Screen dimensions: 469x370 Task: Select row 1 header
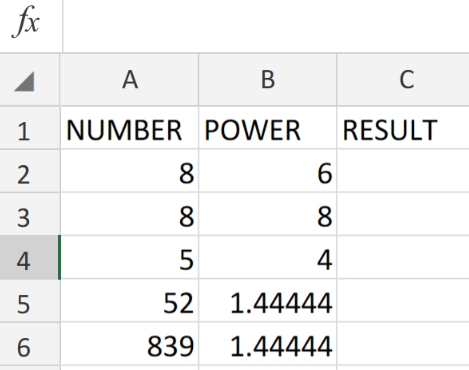30,127
